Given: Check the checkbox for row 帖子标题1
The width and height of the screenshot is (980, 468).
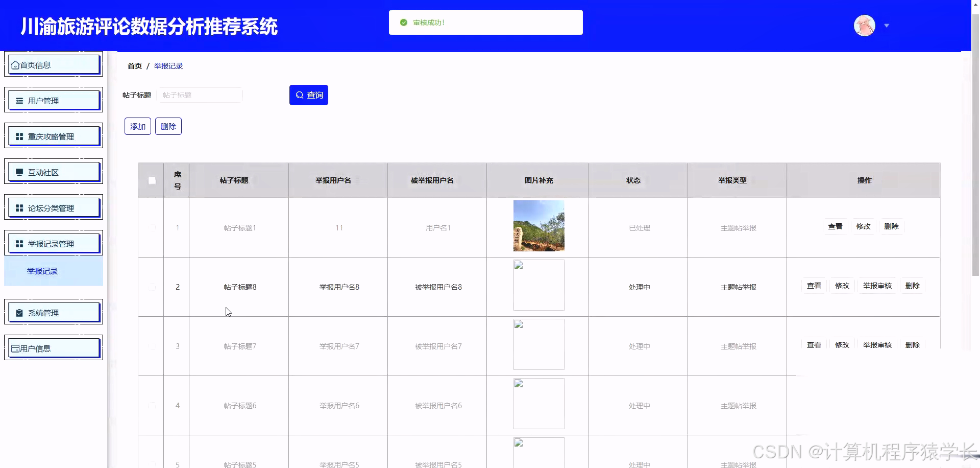Looking at the screenshot, I should (152, 228).
